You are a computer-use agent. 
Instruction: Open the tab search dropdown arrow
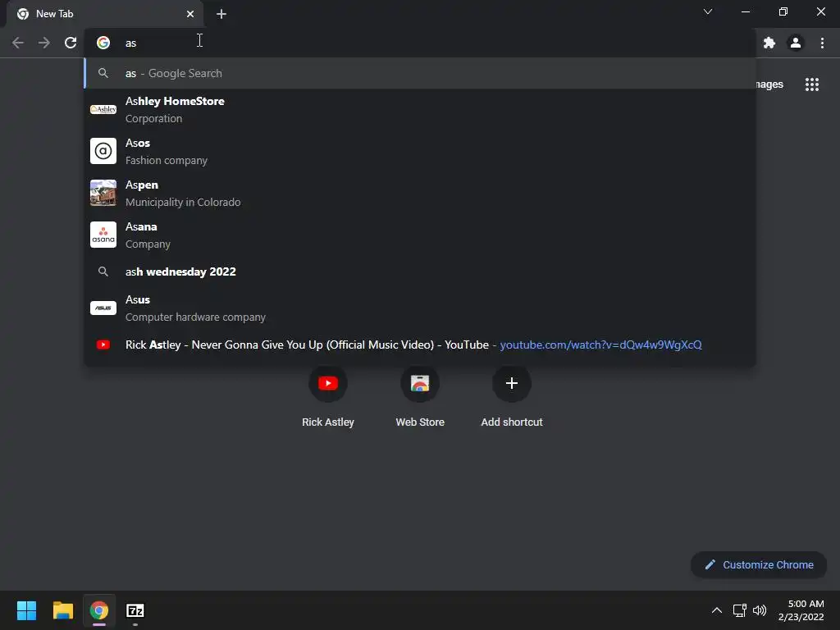708,11
